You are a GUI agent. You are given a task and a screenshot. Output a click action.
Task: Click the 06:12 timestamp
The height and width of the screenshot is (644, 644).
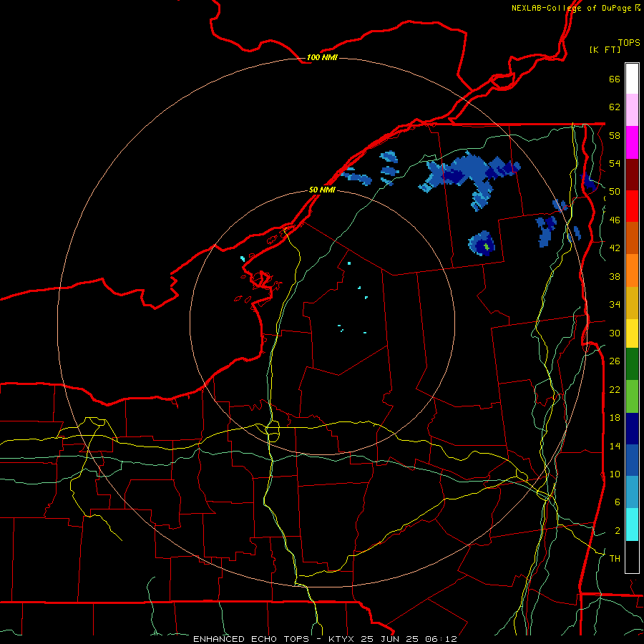(x=441, y=639)
